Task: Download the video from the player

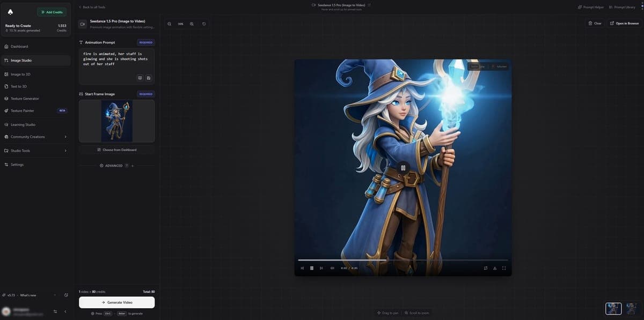Action: click(495, 268)
